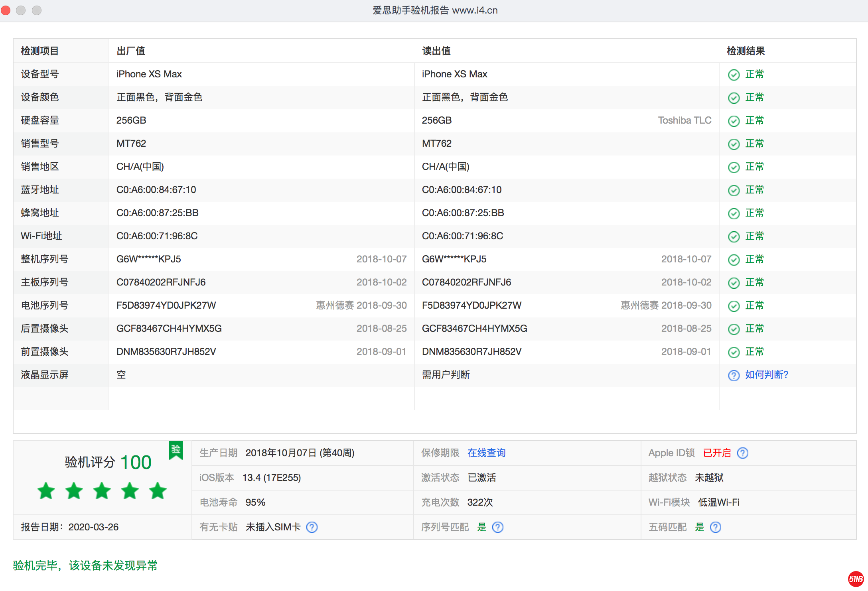Click the green checkmark for 硬盘容量 row
The image size is (868, 591).
tap(734, 120)
